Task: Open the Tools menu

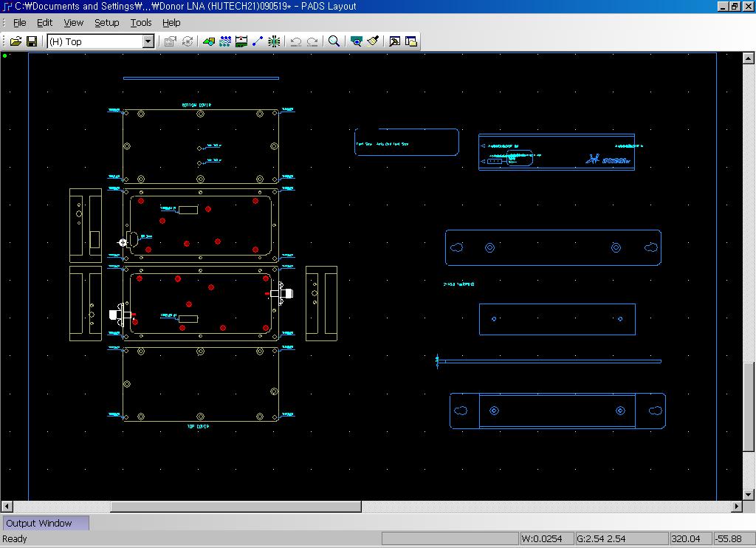Action: (141, 23)
